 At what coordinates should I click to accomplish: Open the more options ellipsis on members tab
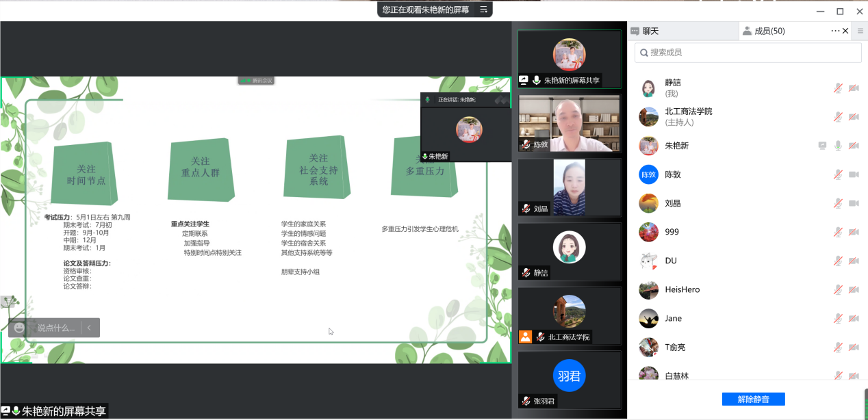(835, 31)
